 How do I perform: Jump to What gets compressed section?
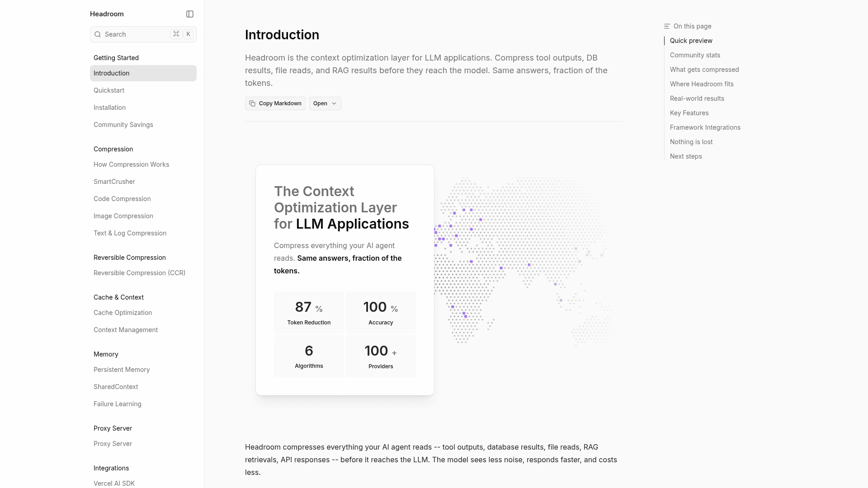704,70
